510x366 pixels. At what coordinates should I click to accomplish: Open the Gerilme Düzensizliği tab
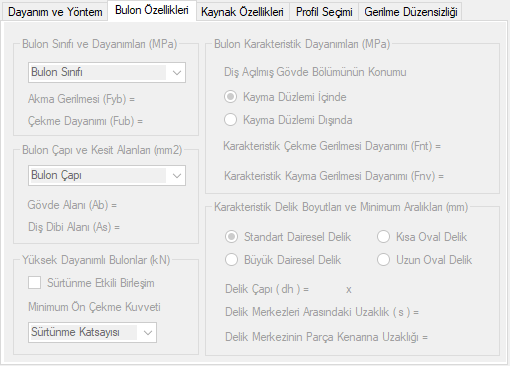coord(411,12)
